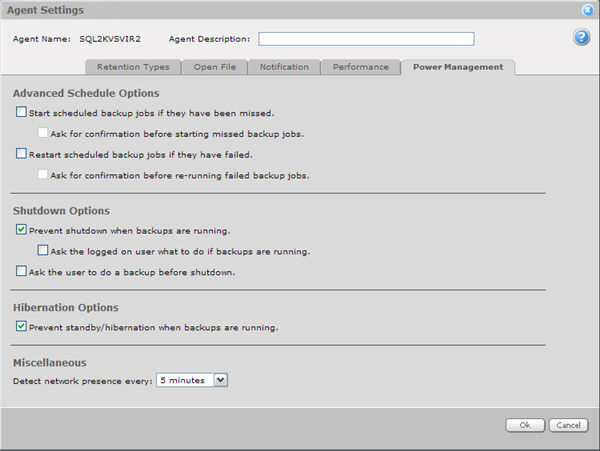The image size is (600, 451).
Task: Select the Performance tab
Action: [x=360, y=67]
